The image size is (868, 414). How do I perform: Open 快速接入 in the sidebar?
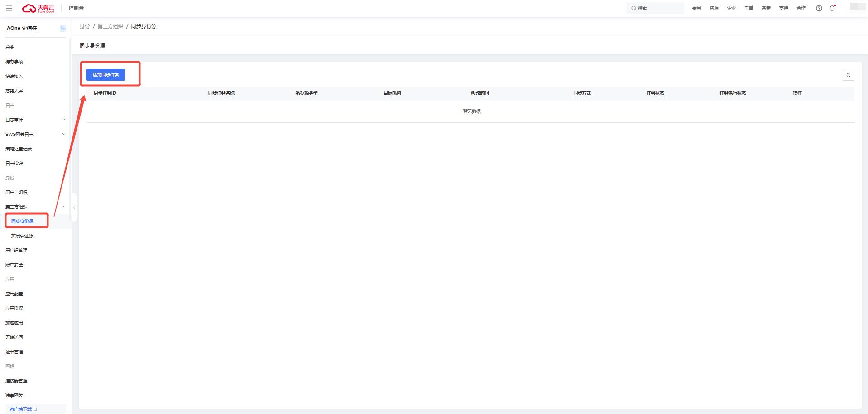point(14,76)
